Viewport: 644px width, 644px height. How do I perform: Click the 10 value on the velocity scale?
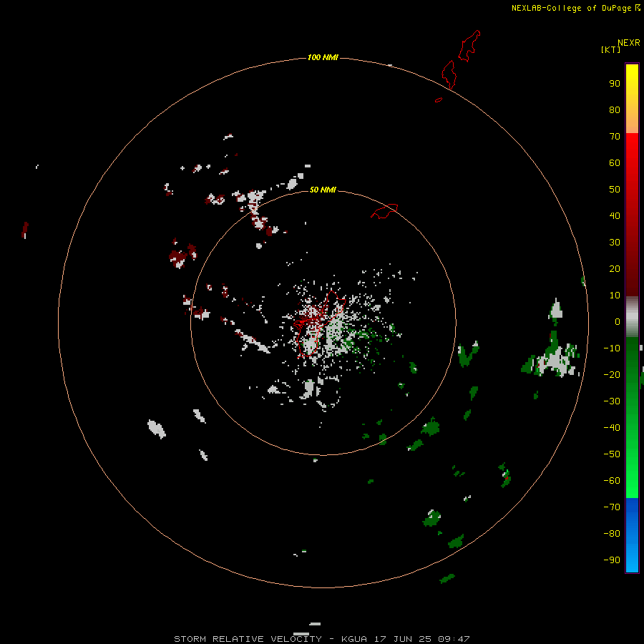615,296
